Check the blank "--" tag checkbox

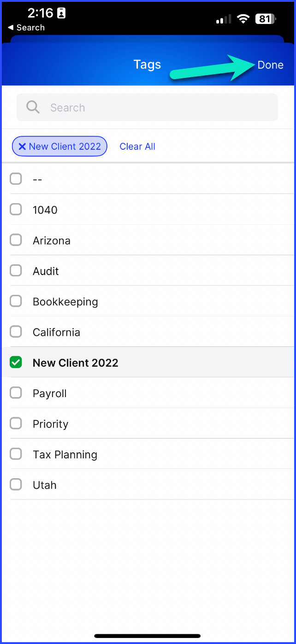click(16, 179)
